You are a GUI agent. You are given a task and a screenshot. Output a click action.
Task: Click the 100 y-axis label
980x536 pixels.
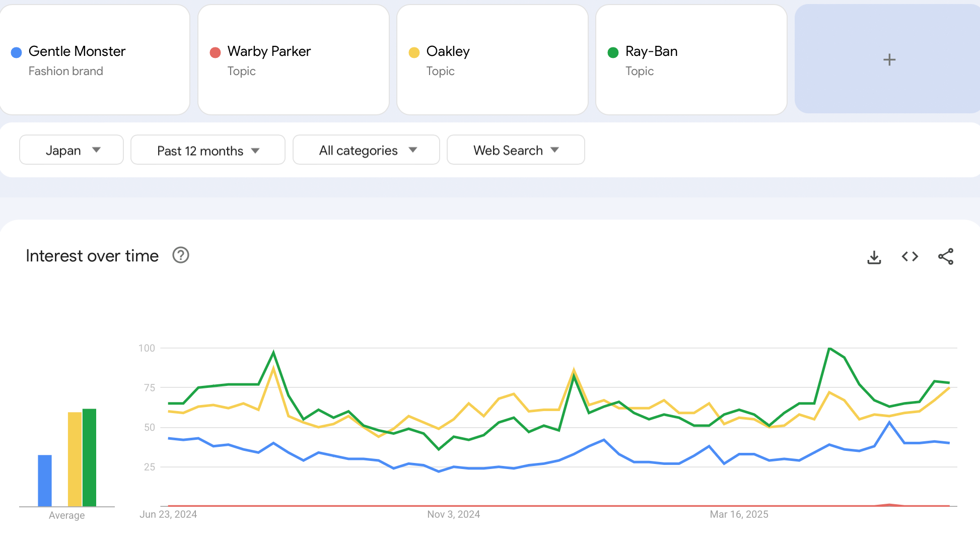[147, 348]
